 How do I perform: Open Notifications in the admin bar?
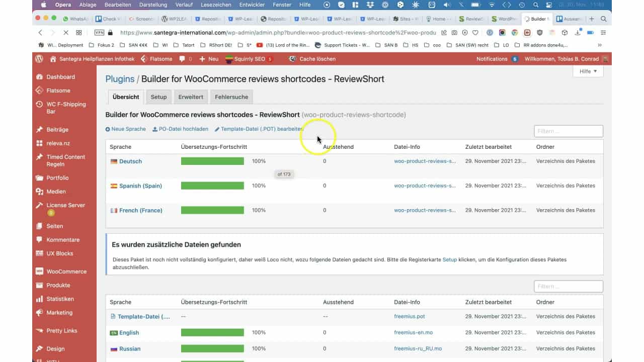[497, 59]
